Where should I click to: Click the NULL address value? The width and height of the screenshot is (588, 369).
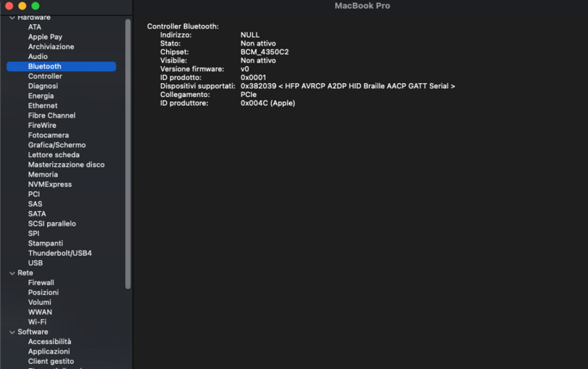pos(250,35)
